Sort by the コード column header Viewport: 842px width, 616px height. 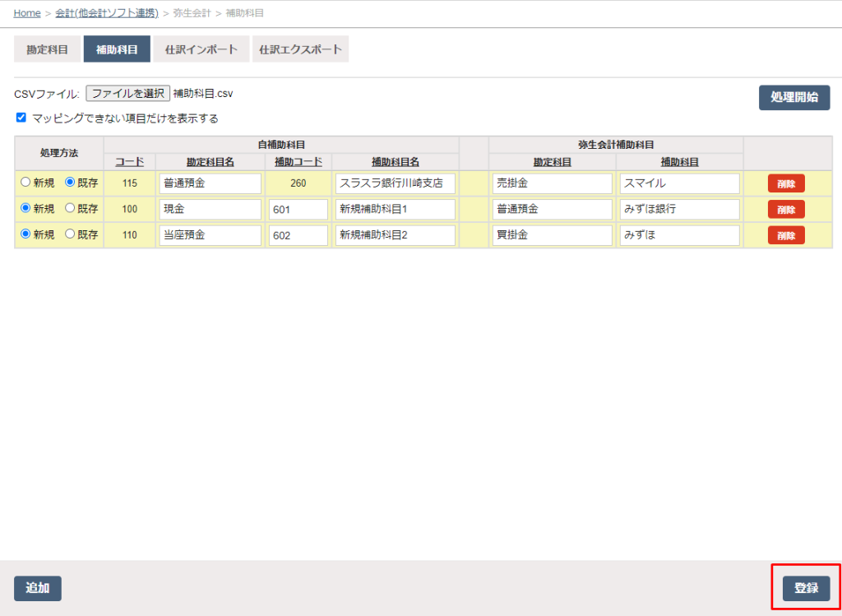(129, 162)
